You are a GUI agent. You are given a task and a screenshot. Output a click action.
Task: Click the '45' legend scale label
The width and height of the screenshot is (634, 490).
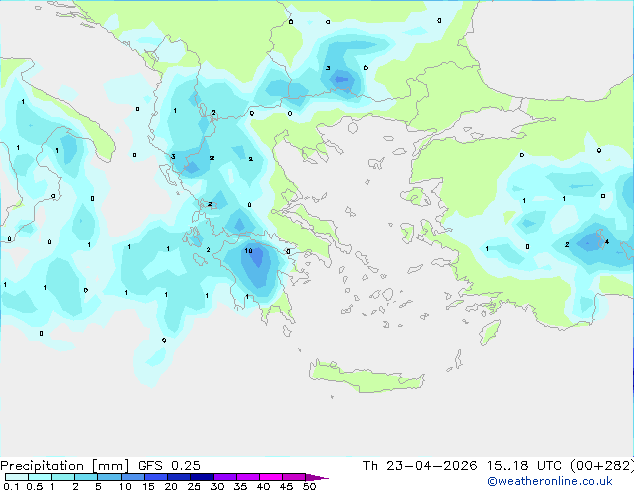(x=286, y=486)
